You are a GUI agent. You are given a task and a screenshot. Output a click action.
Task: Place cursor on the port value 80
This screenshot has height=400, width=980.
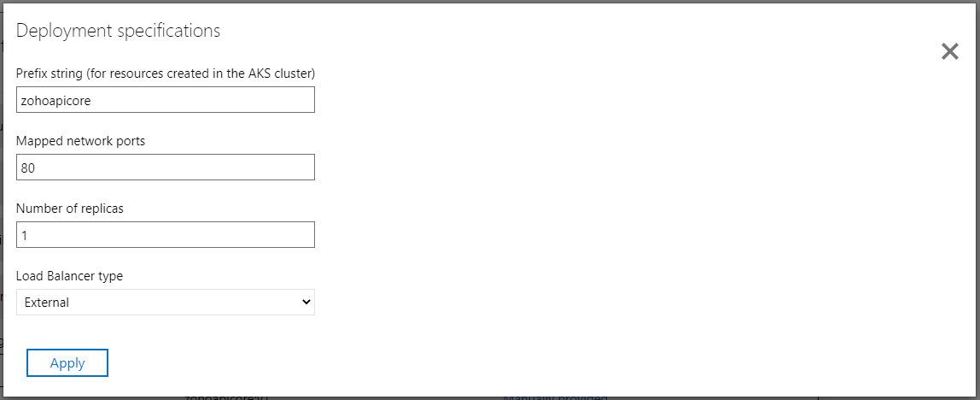pos(28,168)
